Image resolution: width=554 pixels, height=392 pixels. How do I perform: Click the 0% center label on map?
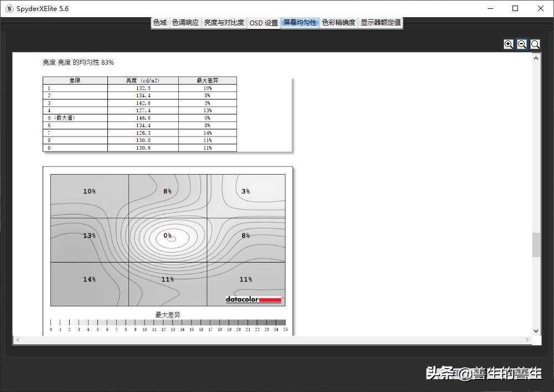pyautogui.click(x=168, y=236)
